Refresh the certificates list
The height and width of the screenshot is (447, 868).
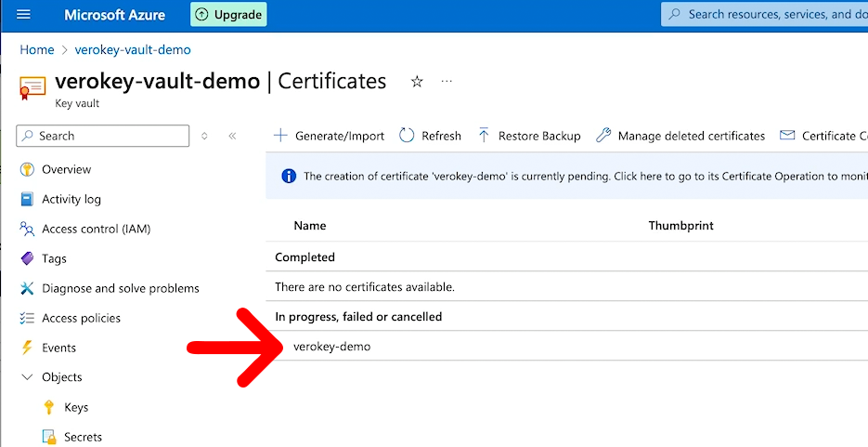[x=430, y=136]
